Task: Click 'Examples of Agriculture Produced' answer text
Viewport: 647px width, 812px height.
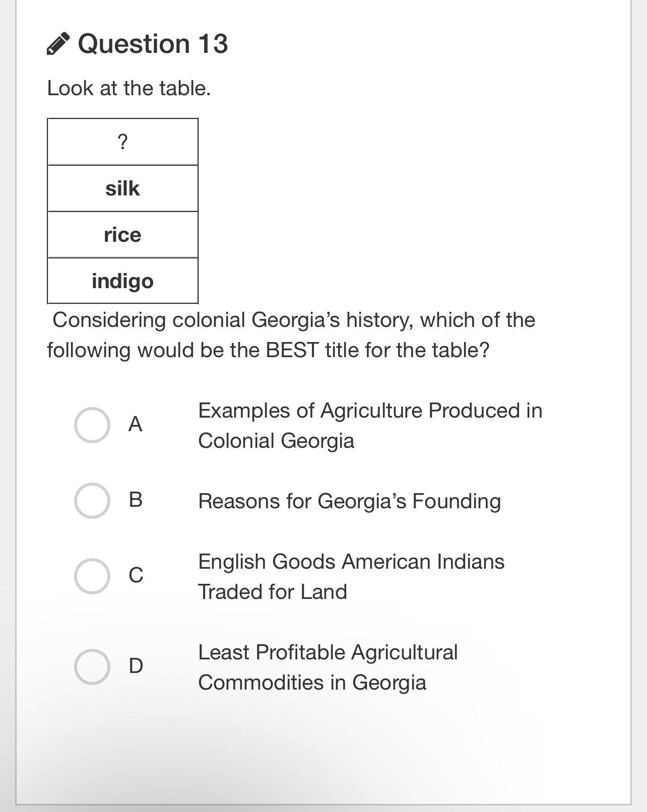Action: coord(370,425)
